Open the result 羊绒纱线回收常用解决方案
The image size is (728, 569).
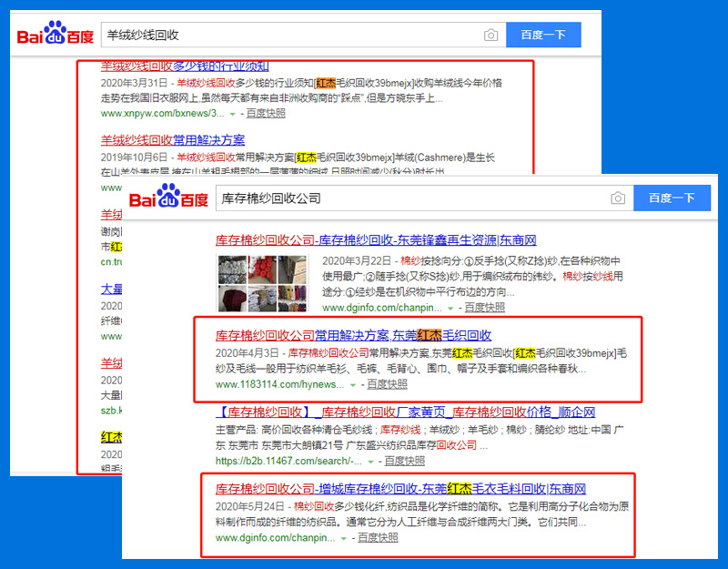pos(173,140)
